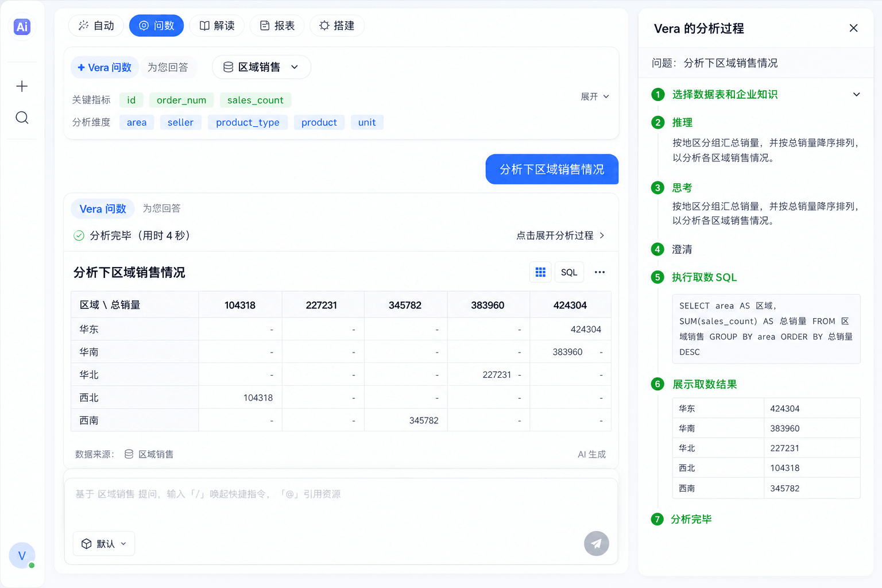Click 345782 in the side result table
The width and height of the screenshot is (882, 588).
[x=784, y=488]
